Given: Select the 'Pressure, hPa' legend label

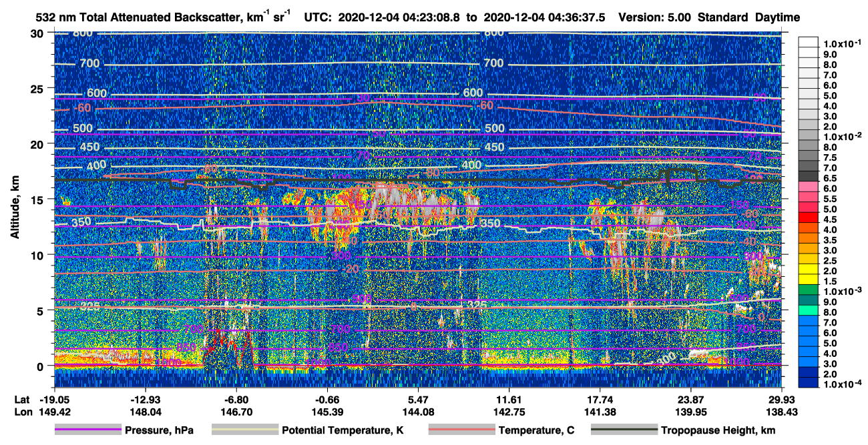Looking at the screenshot, I should coord(159,431).
